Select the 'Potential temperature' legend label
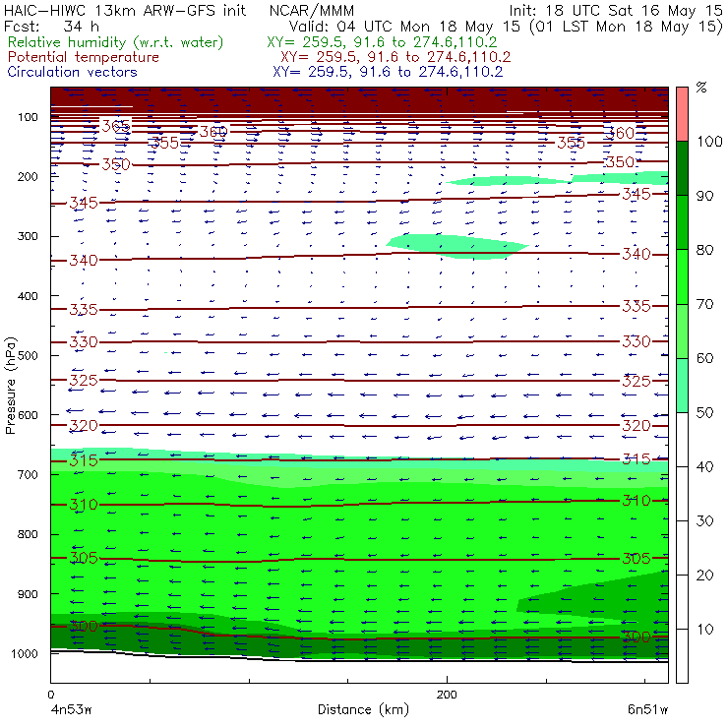 click(x=84, y=57)
